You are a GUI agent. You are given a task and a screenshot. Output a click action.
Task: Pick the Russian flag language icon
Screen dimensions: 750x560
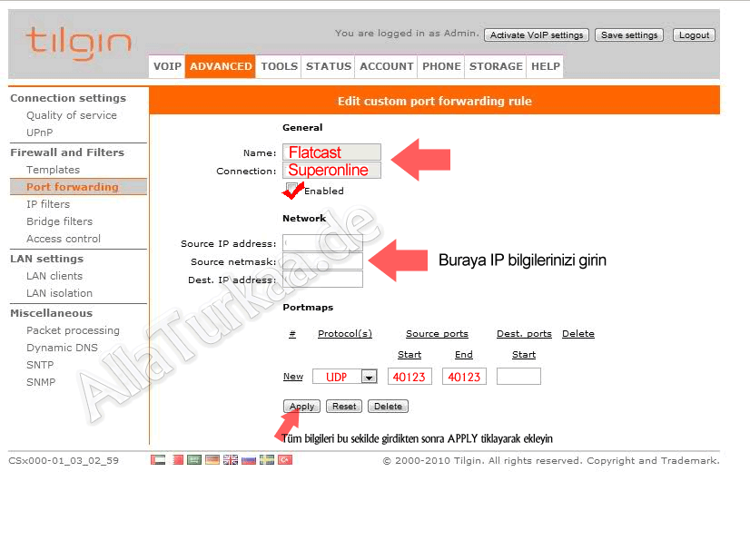point(249,460)
